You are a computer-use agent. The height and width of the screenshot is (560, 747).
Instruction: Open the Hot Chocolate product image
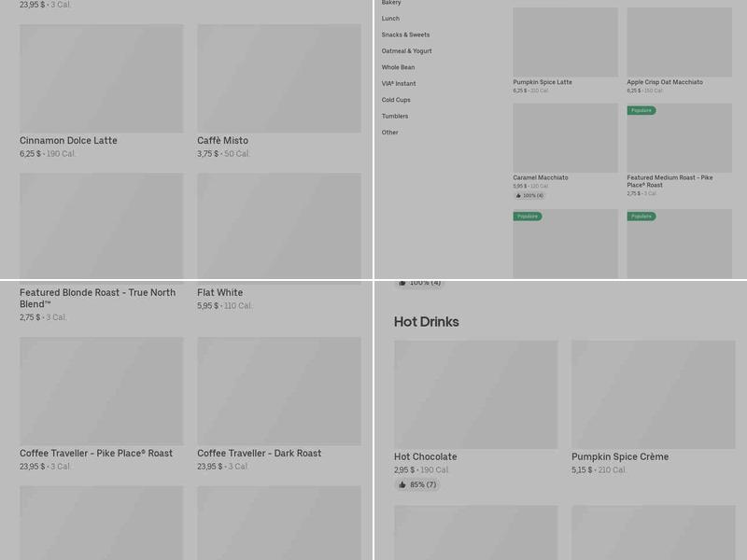coord(476,394)
